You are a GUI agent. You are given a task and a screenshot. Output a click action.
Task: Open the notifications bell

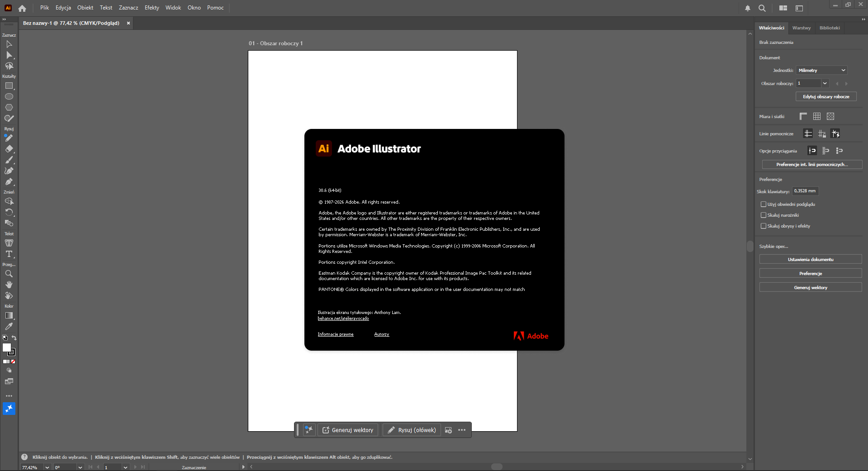coord(748,8)
